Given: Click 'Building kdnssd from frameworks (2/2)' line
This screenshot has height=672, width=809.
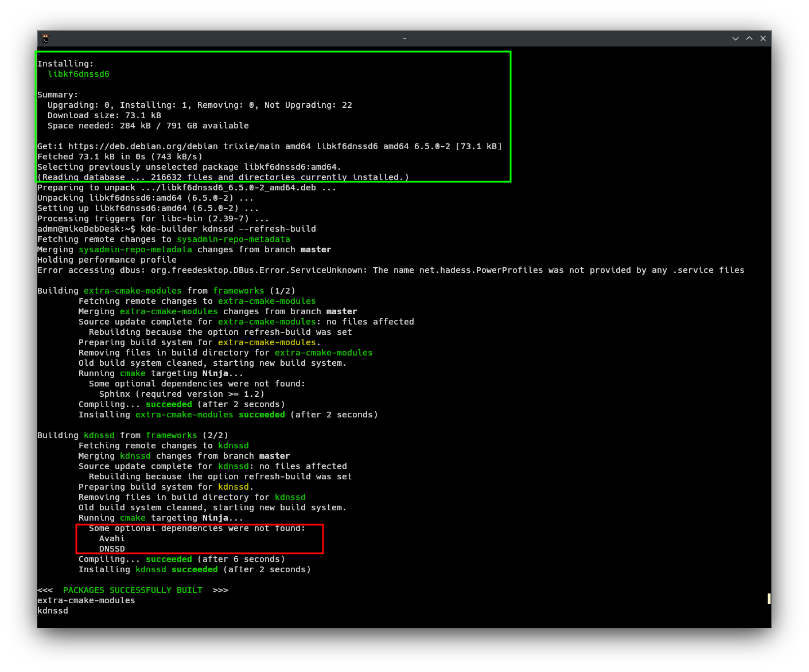Looking at the screenshot, I should [x=133, y=435].
